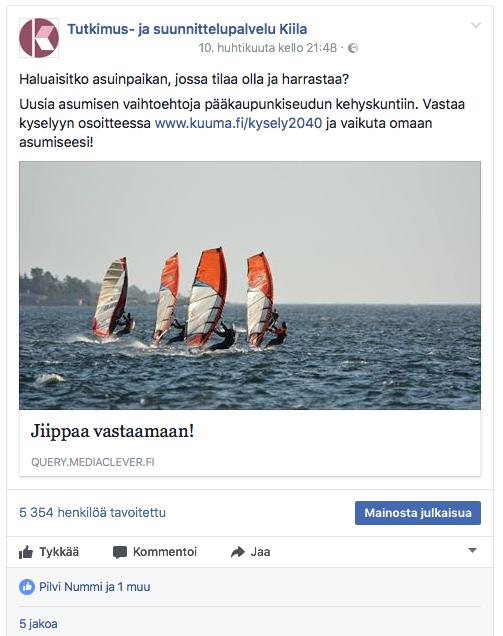
Task: Open the windsurfing photo preview
Action: tap(250, 285)
